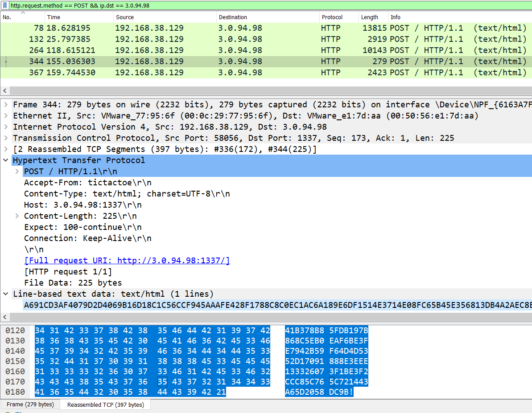Sort packets by the Time column
The image size is (532, 413).
point(54,17)
